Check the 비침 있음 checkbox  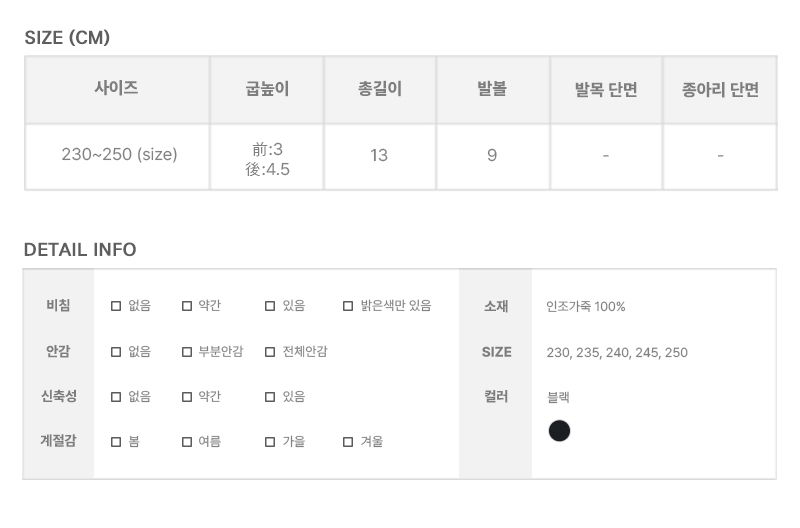click(270, 306)
